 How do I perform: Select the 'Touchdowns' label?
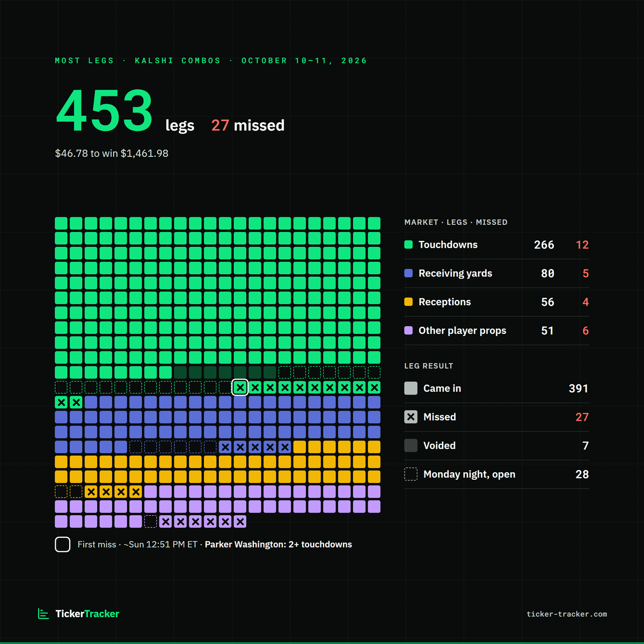click(x=448, y=245)
